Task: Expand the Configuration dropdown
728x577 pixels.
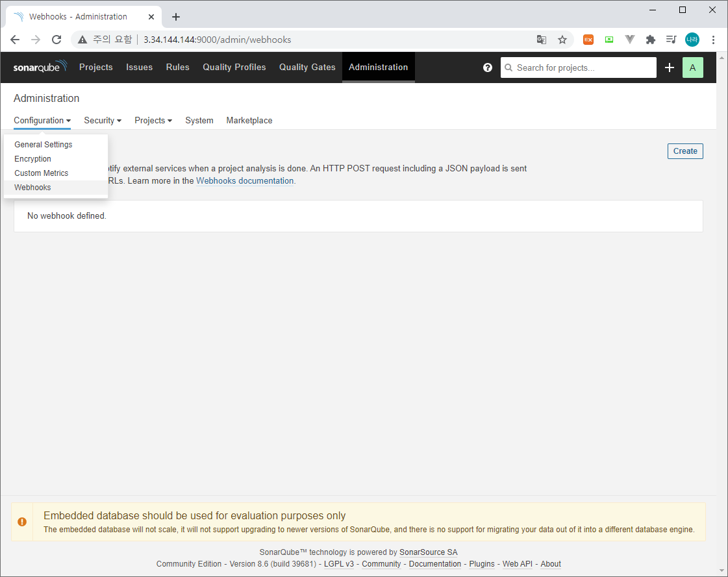Action: click(42, 120)
